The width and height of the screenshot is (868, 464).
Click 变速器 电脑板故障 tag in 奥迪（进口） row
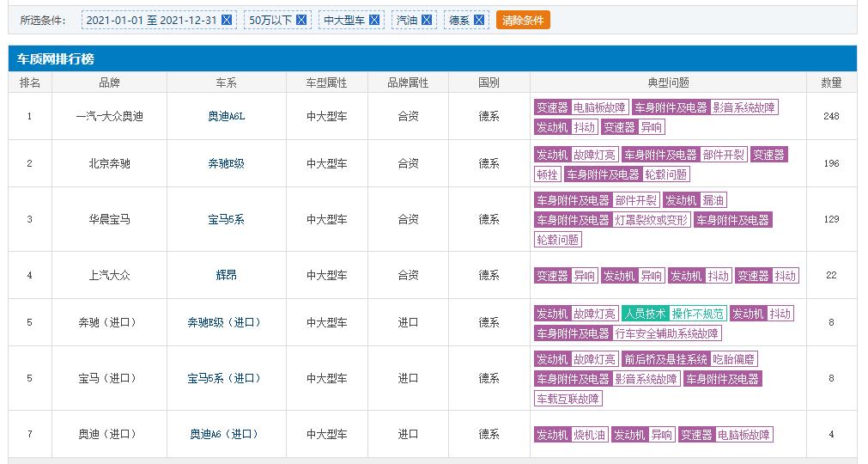point(725,435)
